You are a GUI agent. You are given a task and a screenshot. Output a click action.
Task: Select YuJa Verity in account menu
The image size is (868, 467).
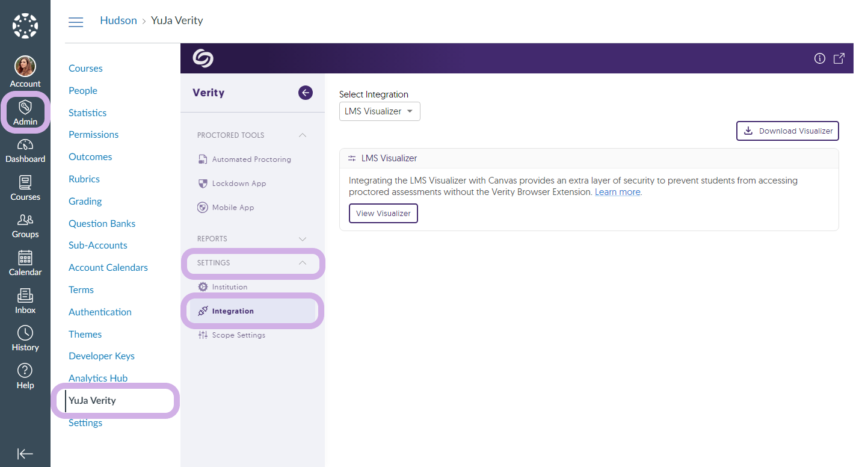pyautogui.click(x=92, y=401)
